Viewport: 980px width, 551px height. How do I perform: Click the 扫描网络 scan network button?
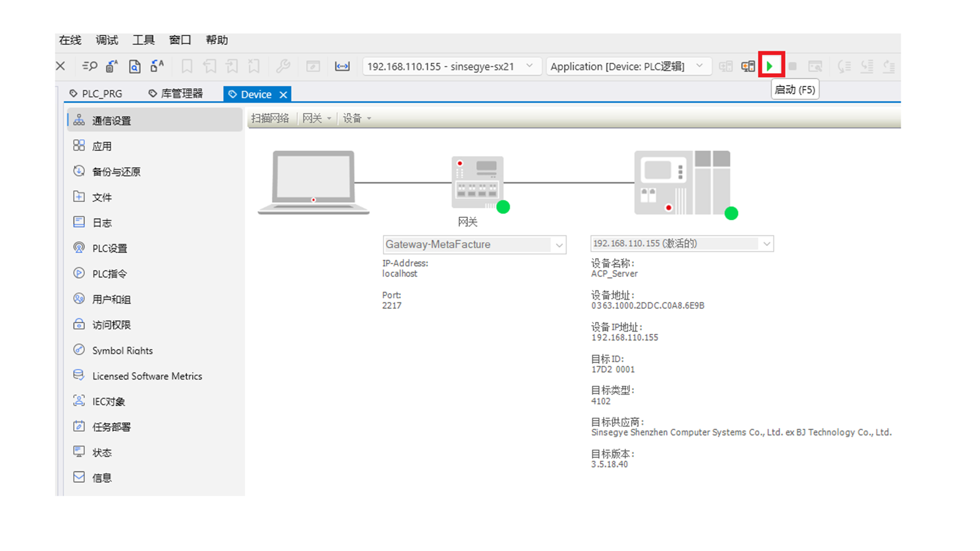pos(270,118)
